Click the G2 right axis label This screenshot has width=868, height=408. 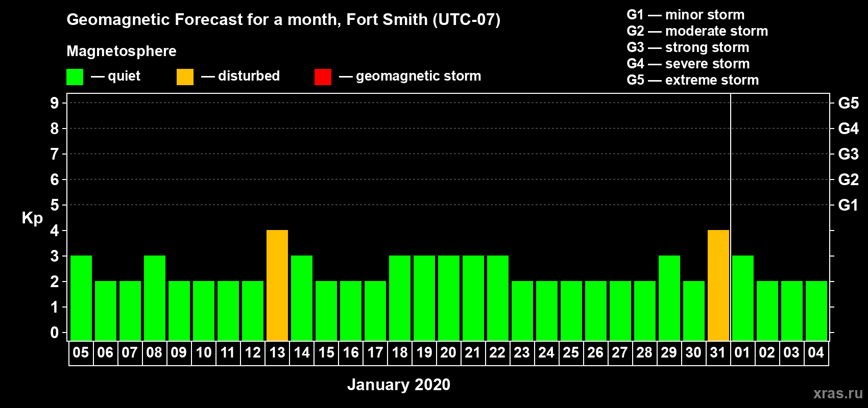(x=849, y=180)
